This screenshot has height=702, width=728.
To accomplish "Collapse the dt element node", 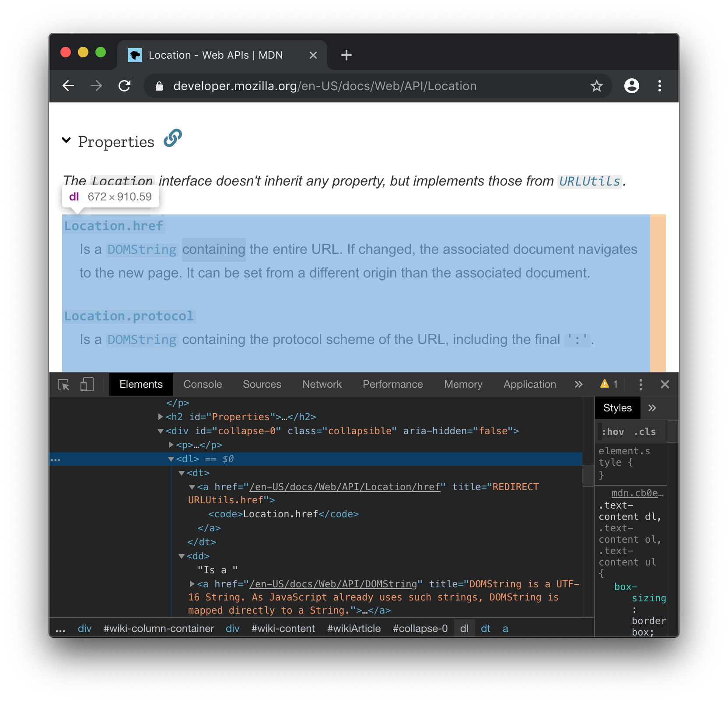I will pyautogui.click(x=182, y=473).
